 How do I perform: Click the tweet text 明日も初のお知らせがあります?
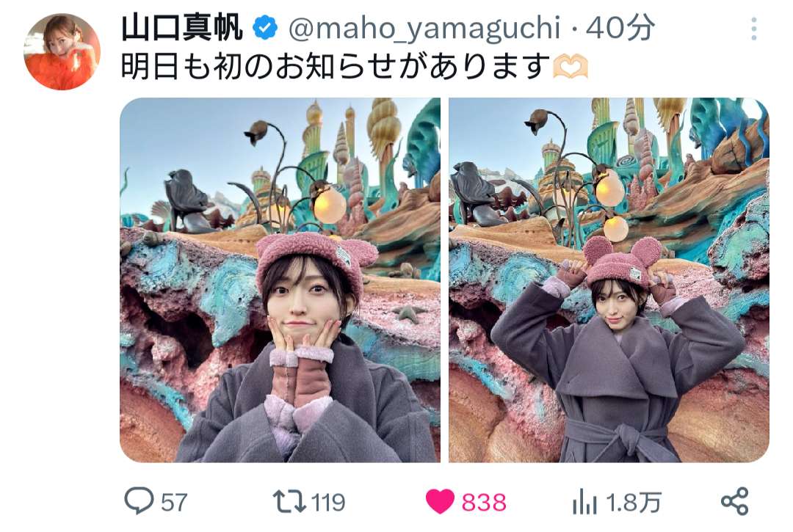336,66
